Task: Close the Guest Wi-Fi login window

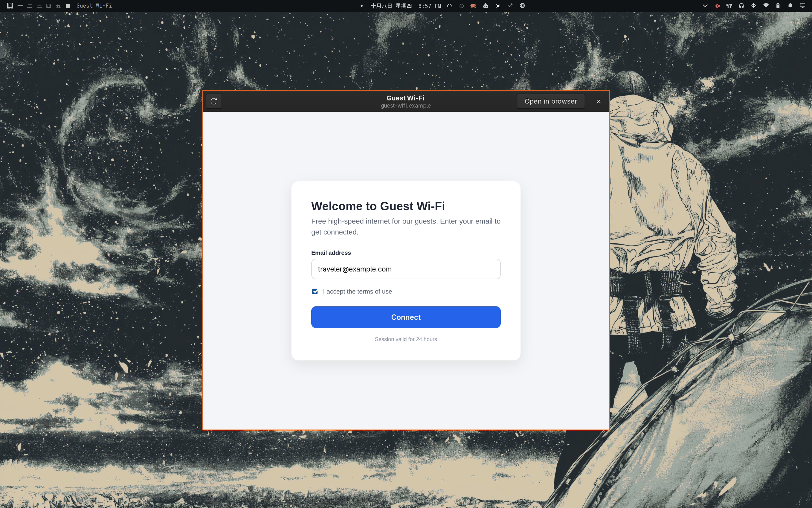Action: point(598,101)
